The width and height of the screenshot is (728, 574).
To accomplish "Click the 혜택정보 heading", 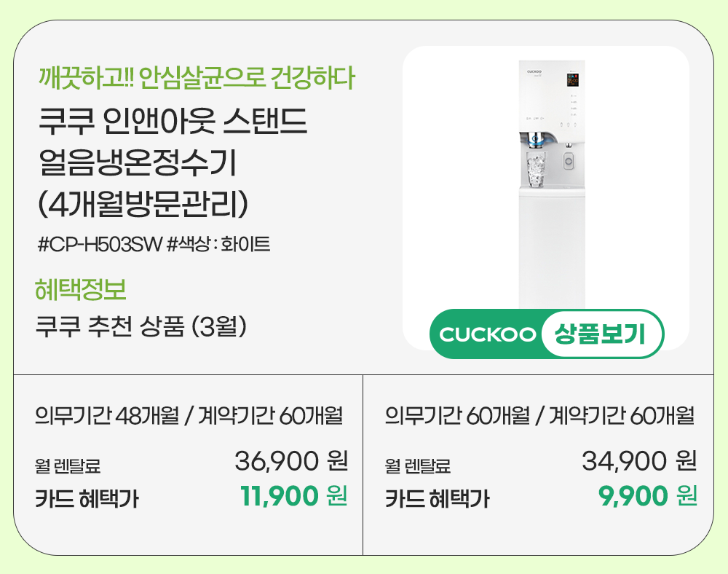I will click(x=81, y=289).
